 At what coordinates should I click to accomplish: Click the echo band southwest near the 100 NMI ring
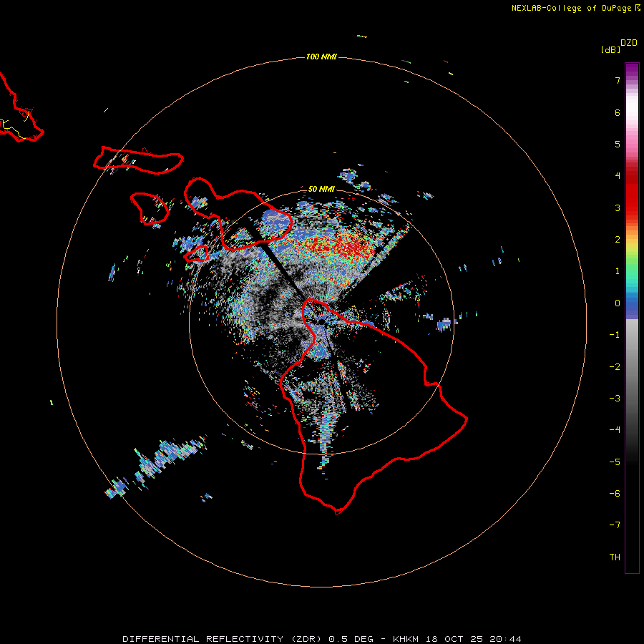click(x=156, y=466)
